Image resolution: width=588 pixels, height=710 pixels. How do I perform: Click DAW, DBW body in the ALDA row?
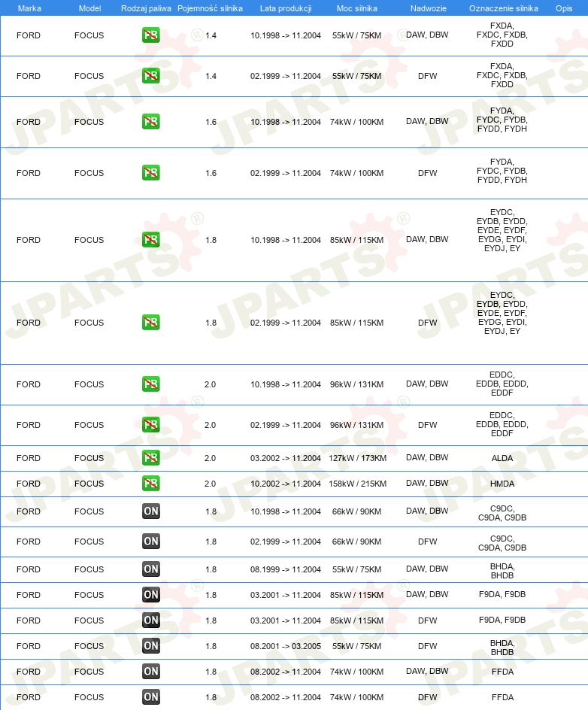427,457
